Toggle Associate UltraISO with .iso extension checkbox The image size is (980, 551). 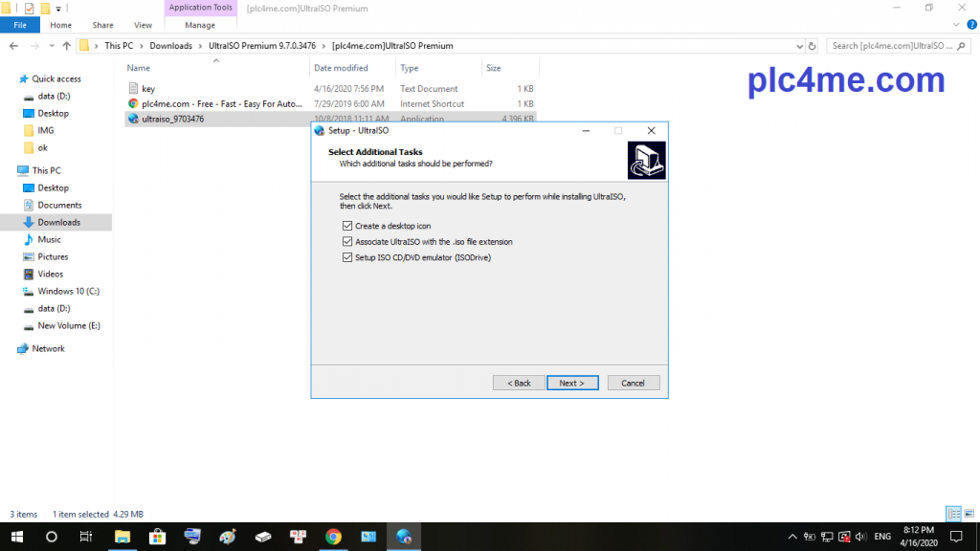[346, 241]
